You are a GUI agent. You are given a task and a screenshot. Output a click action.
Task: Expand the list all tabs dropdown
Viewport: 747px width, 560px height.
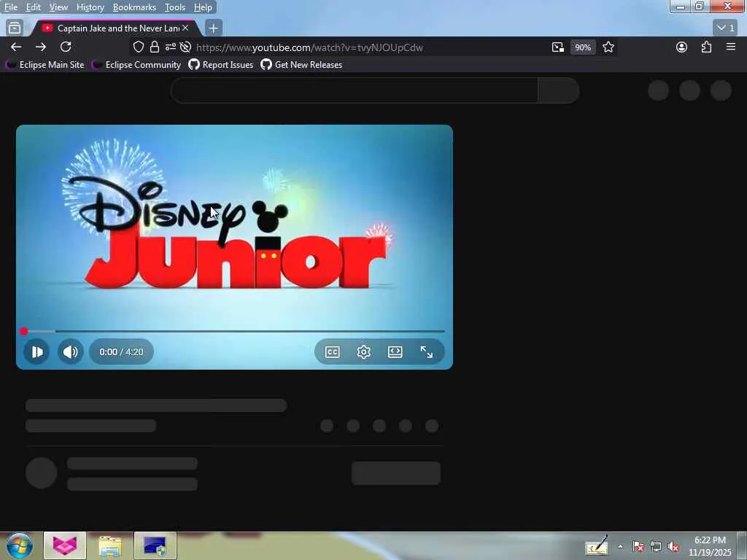pos(726,28)
